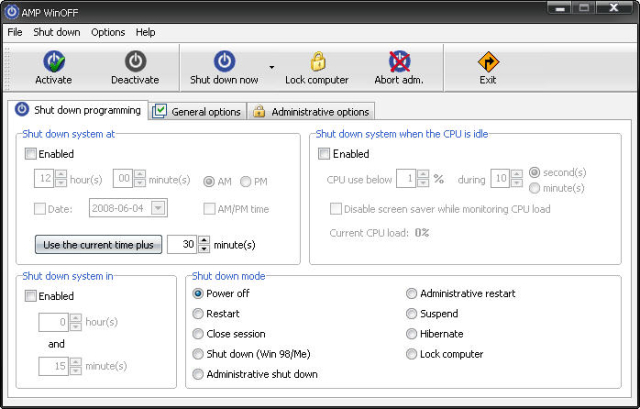The width and height of the screenshot is (640, 409).
Task: Select Lock computer shut down mode
Action: click(x=411, y=354)
